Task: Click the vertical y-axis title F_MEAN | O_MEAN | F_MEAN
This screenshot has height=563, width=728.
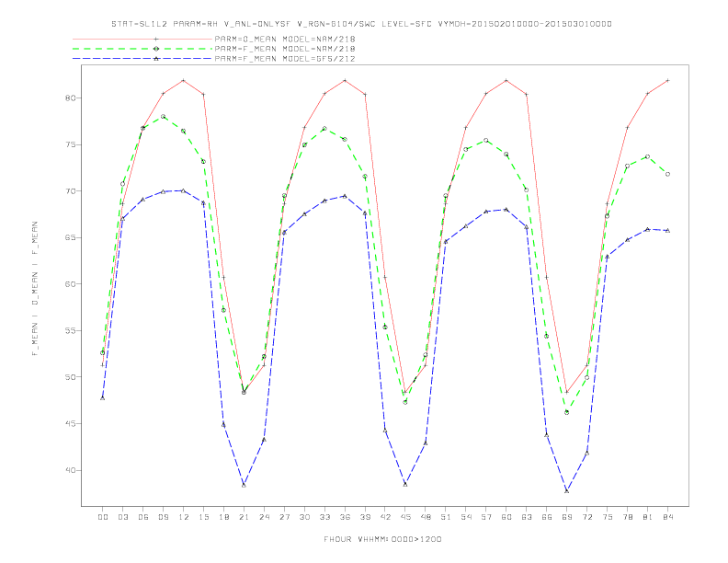Action: 35,289
